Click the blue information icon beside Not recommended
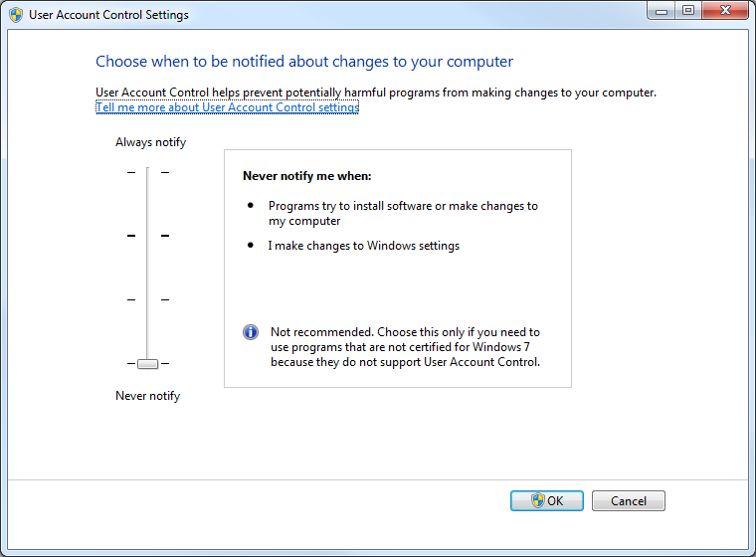Screen dimensions: 756x557 [x=251, y=332]
